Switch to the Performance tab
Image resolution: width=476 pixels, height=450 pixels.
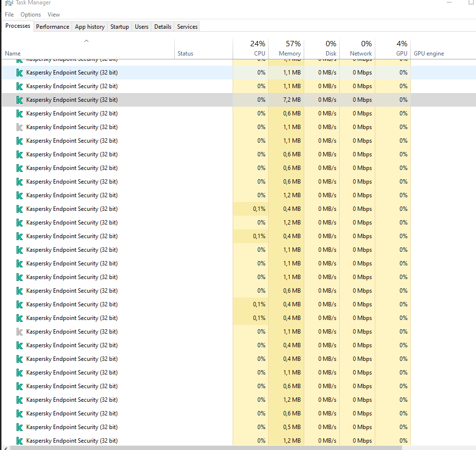pos(53,27)
